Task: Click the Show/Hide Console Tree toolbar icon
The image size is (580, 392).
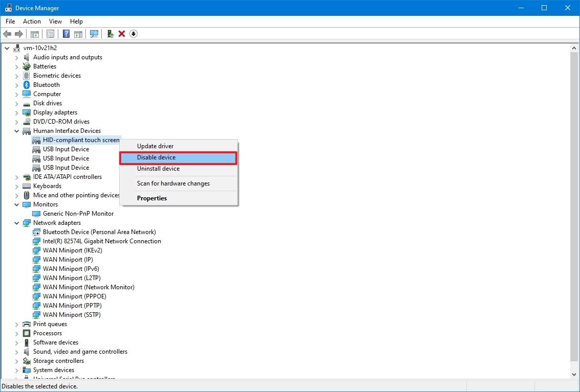Action: pos(35,34)
